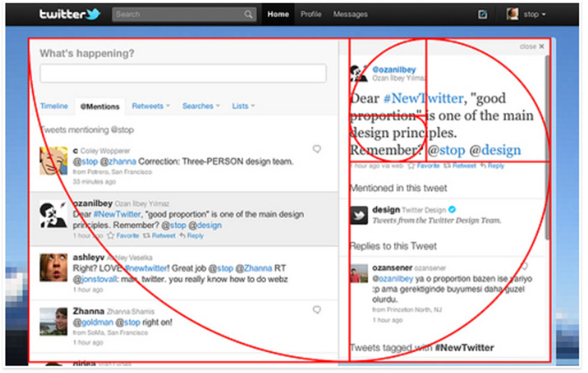Click ozanilbey's avatar in the mentions list
This screenshot has width=588, height=373.
pos(54,214)
